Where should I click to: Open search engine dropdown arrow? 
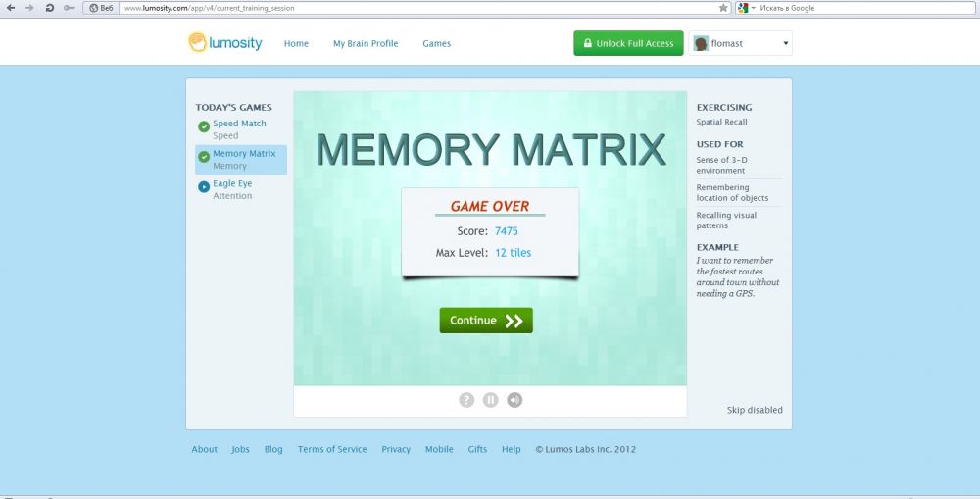point(753,8)
